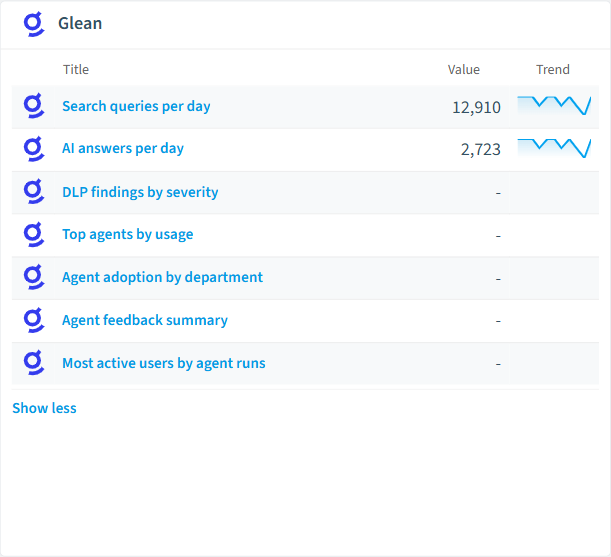Click the Glean logo in the header
Image resolution: width=611 pixels, height=557 pixels.
coord(34,24)
